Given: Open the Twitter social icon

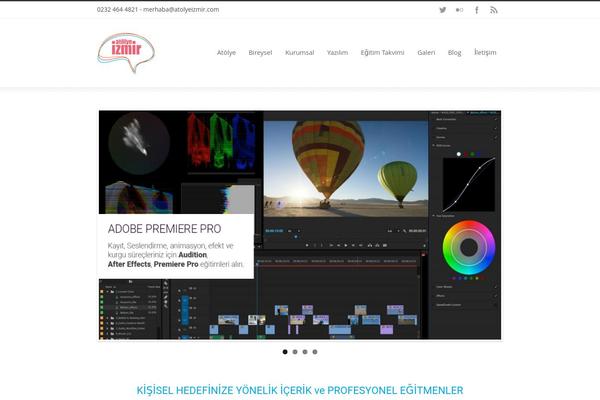Looking at the screenshot, I should click(x=443, y=10).
